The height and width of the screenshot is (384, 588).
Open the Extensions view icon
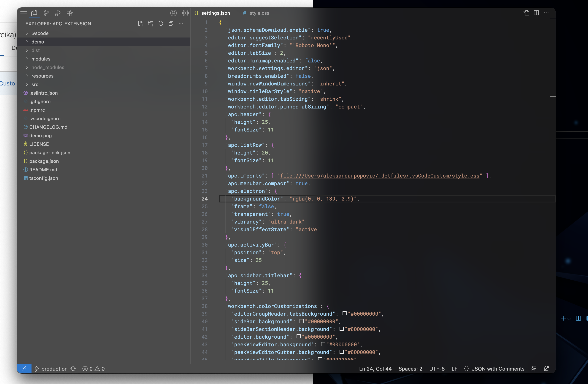[70, 13]
